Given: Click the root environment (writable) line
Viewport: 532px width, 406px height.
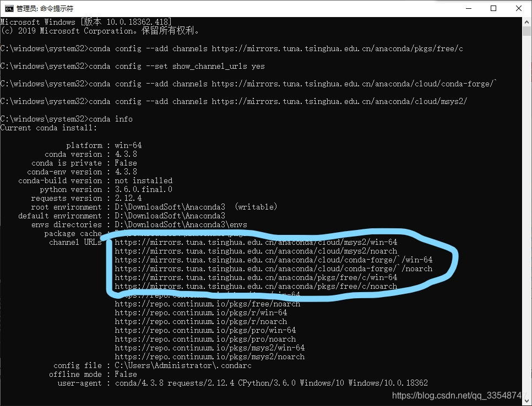Looking at the screenshot, I should coord(154,207).
